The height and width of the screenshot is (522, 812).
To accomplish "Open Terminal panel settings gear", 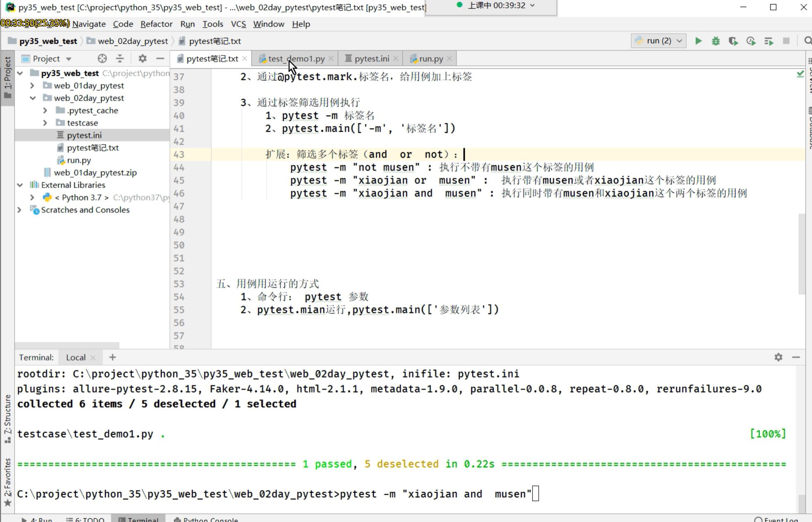I will pyautogui.click(x=779, y=357).
